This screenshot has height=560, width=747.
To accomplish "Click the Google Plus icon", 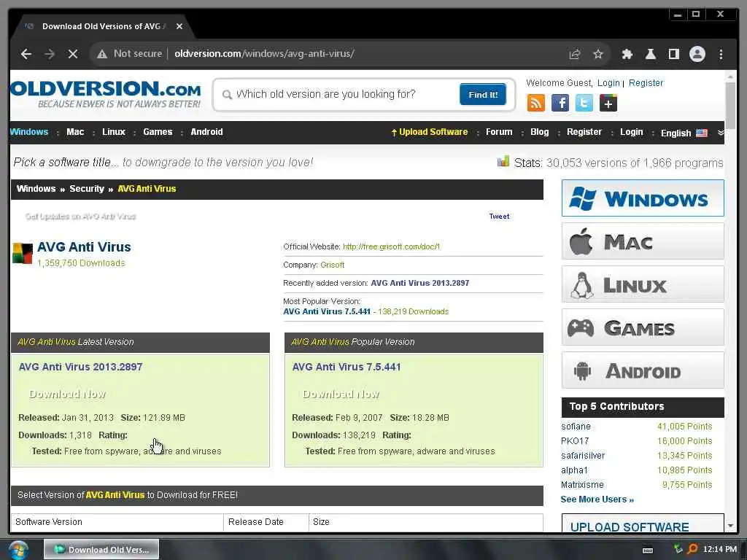I will click(608, 103).
